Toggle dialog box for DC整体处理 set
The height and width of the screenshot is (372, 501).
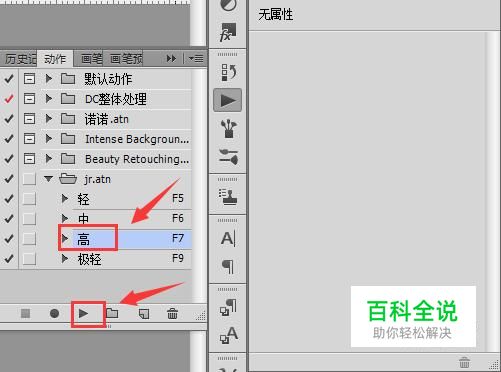point(29,99)
